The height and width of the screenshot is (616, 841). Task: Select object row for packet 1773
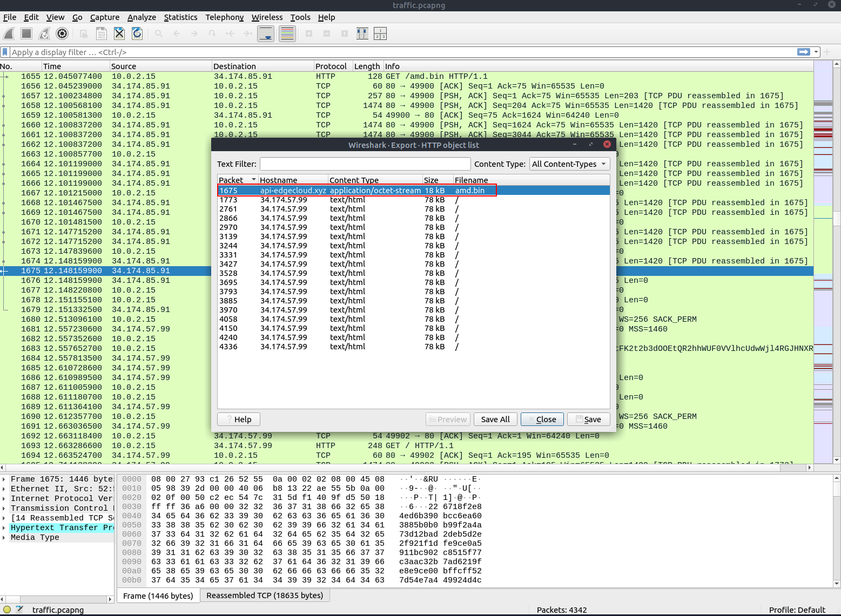pyautogui.click(x=414, y=200)
